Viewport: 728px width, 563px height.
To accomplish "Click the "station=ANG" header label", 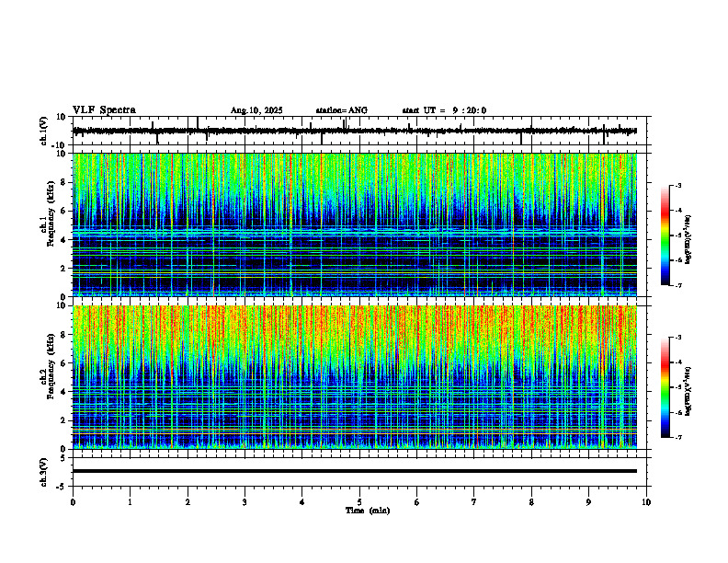I will pyautogui.click(x=341, y=110).
